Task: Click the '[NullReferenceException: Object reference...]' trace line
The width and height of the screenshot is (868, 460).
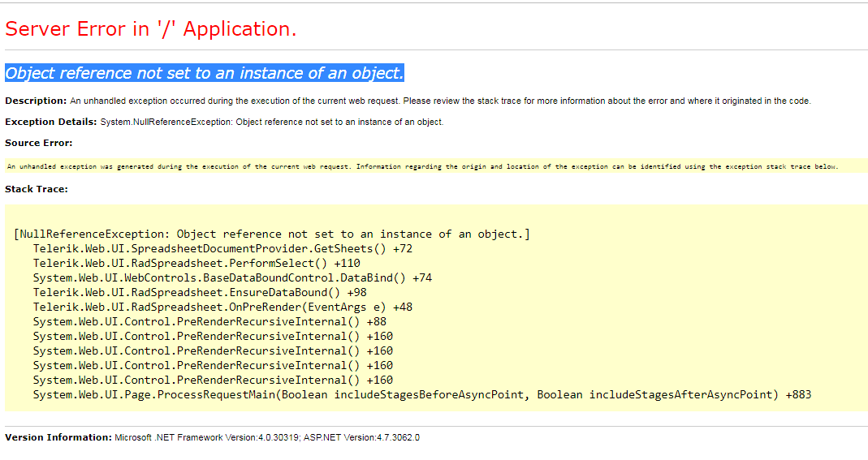Action: click(272, 234)
